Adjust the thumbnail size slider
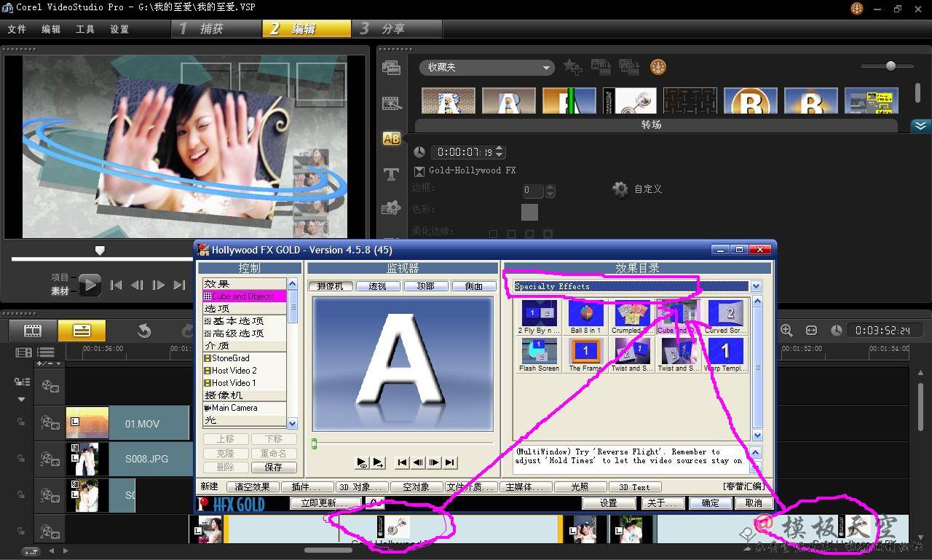 (890, 66)
